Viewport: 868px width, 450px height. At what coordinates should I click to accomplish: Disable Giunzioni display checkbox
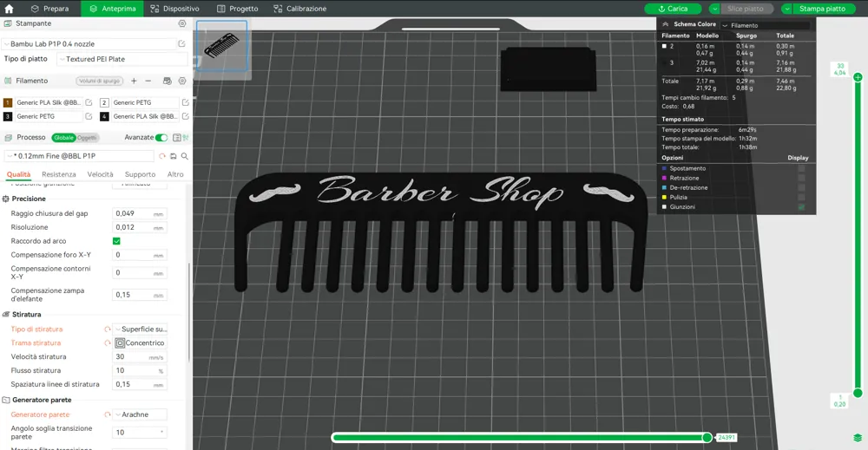coord(801,207)
